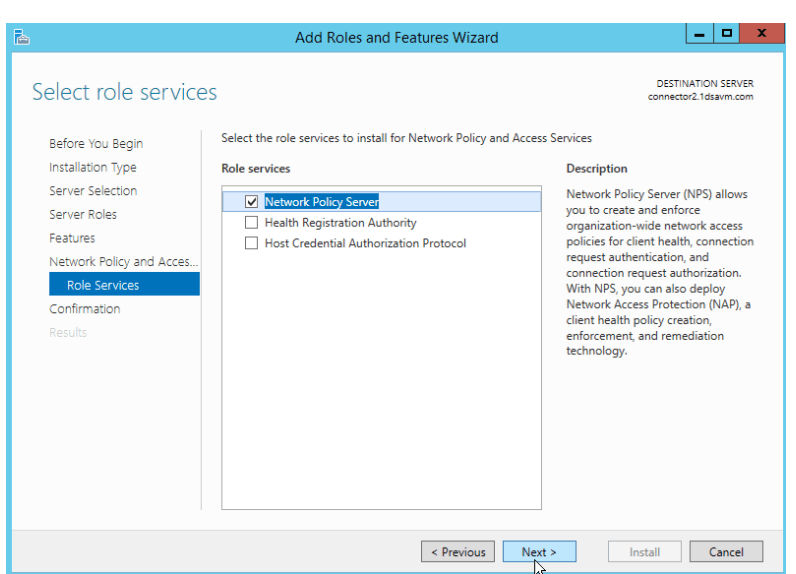Select Host Credential Authorization Protocol row text
796x574 pixels.
(365, 243)
